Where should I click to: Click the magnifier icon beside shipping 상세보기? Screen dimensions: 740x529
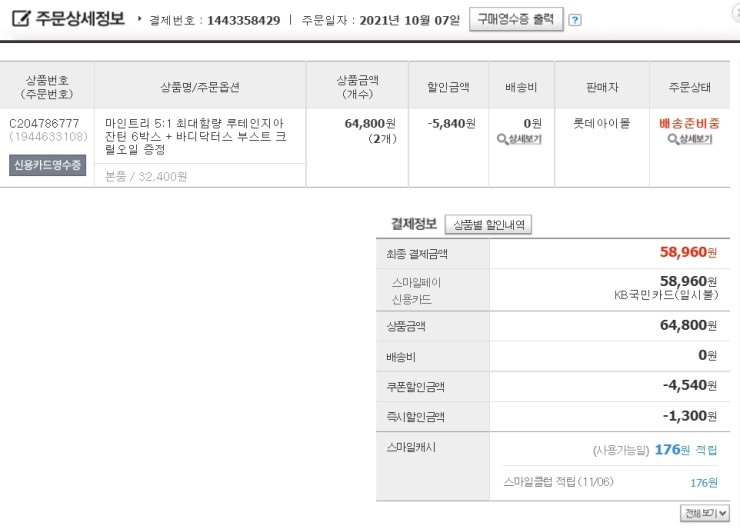point(502,139)
